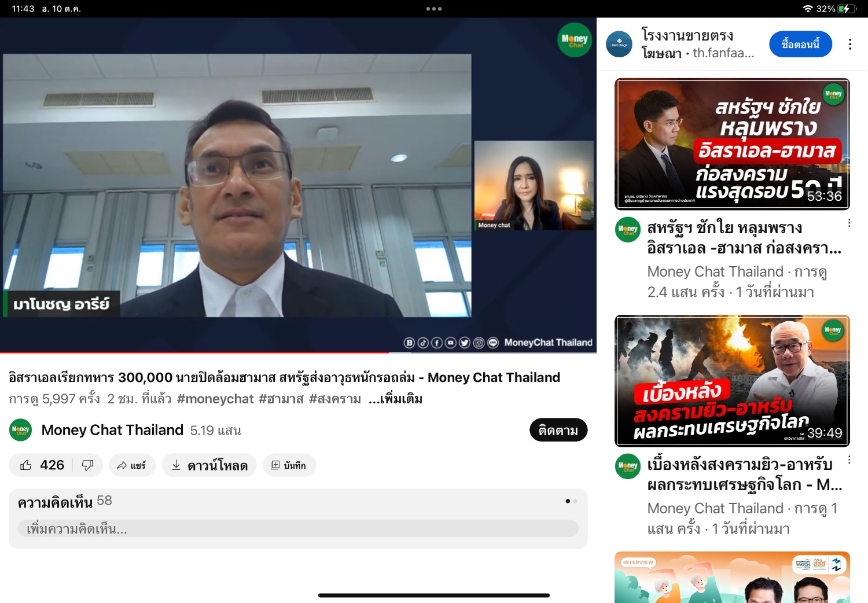Screen dimensions: 868x603
Task: Open options for สหรัฐฯ ชักใย video
Action: pyautogui.click(x=849, y=223)
